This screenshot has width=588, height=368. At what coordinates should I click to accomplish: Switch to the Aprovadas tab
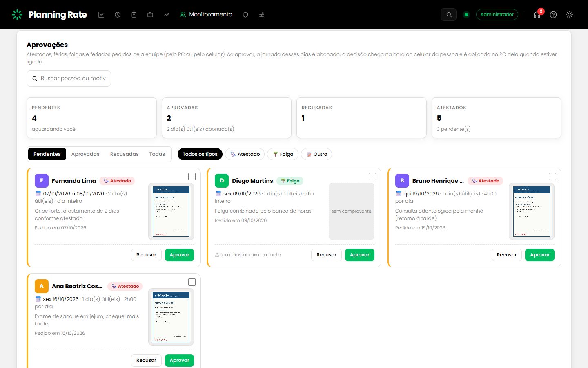(x=85, y=154)
